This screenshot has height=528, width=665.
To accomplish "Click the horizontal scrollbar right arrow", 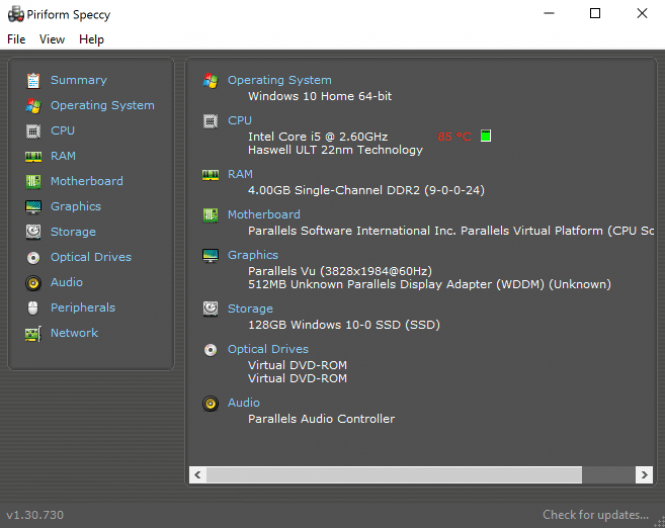I will click(644, 475).
